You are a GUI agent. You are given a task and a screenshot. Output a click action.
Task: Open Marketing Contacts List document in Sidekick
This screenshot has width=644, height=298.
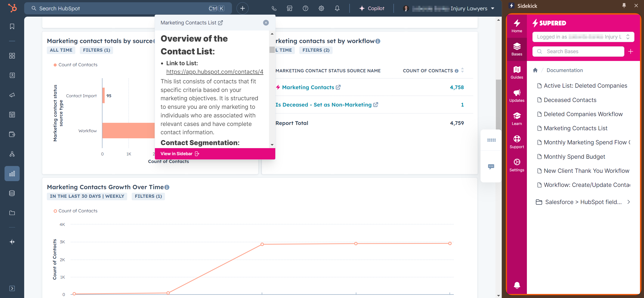click(572, 128)
